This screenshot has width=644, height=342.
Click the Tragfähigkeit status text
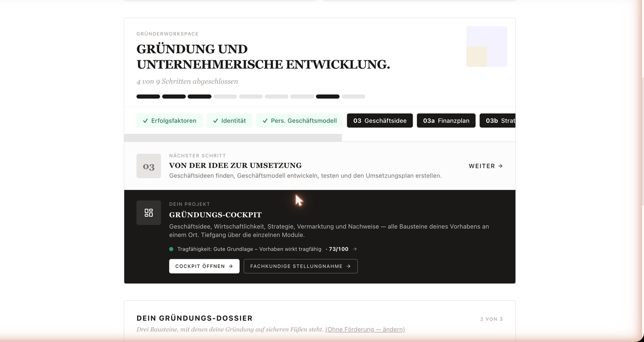pyautogui.click(x=249, y=249)
